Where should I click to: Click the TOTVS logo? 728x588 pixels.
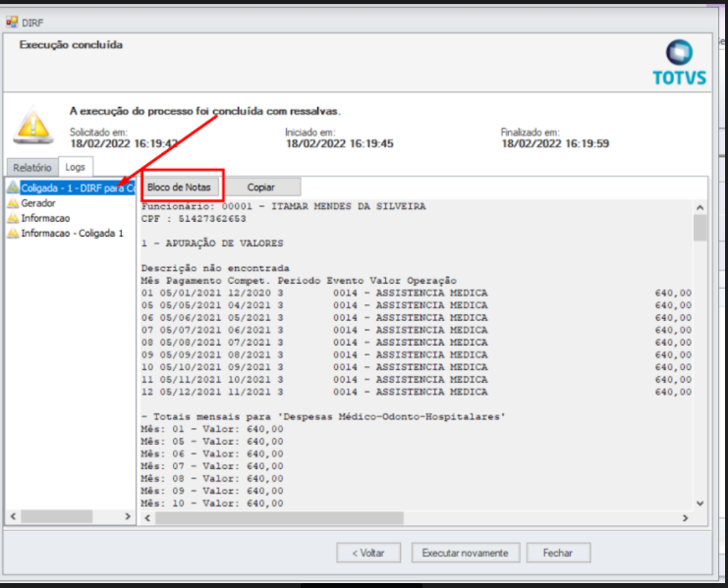tap(679, 63)
